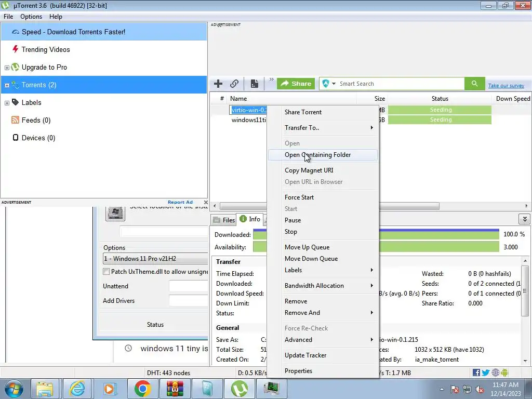
Task: Click the Report Ad link
Action: click(x=180, y=202)
